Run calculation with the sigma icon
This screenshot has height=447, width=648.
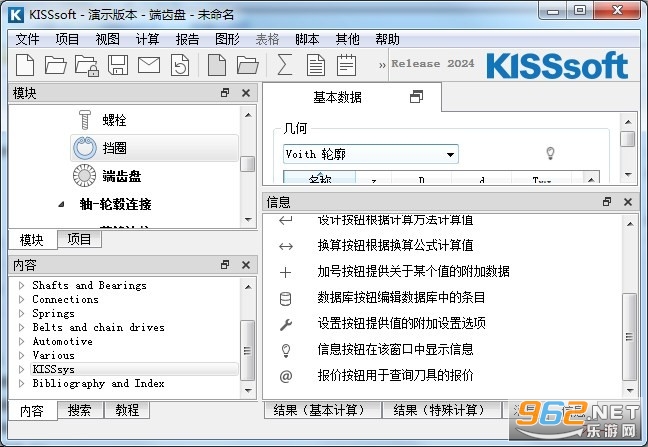pos(284,65)
